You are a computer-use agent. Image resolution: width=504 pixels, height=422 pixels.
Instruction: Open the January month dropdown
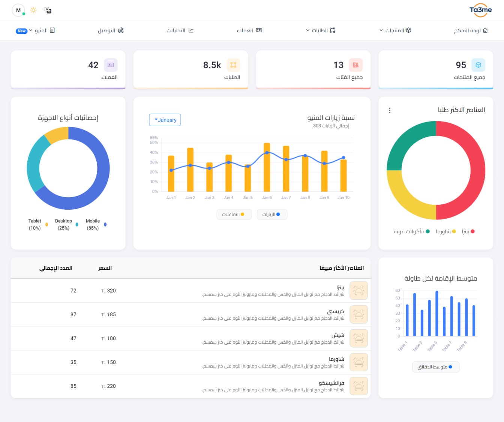165,120
